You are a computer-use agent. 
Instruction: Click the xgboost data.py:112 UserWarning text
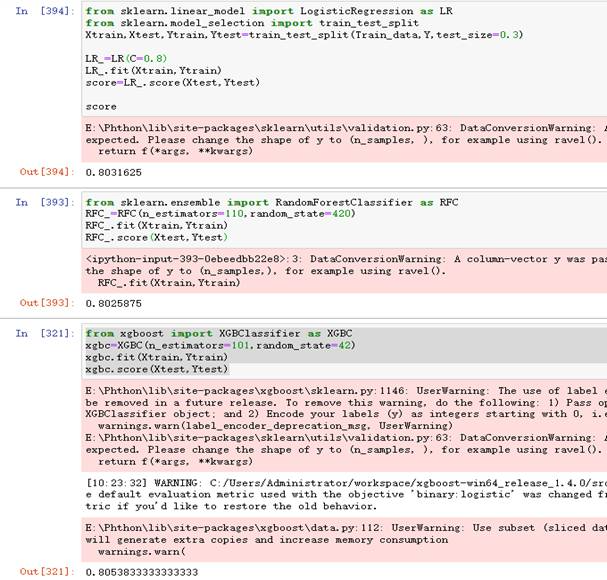pos(346,528)
